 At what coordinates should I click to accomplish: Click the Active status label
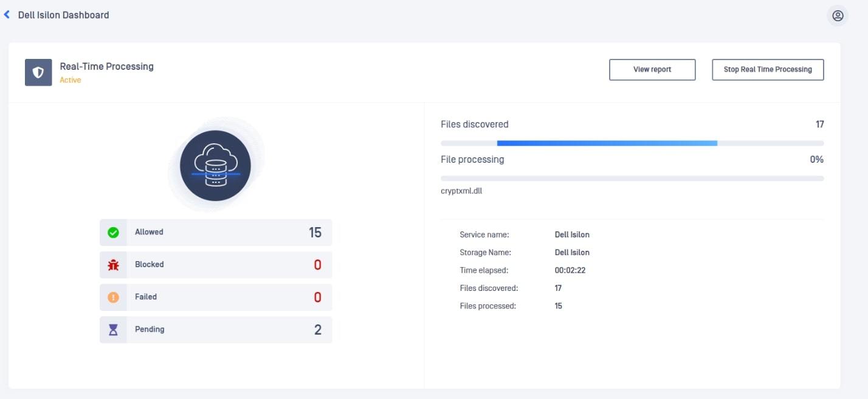[70, 80]
